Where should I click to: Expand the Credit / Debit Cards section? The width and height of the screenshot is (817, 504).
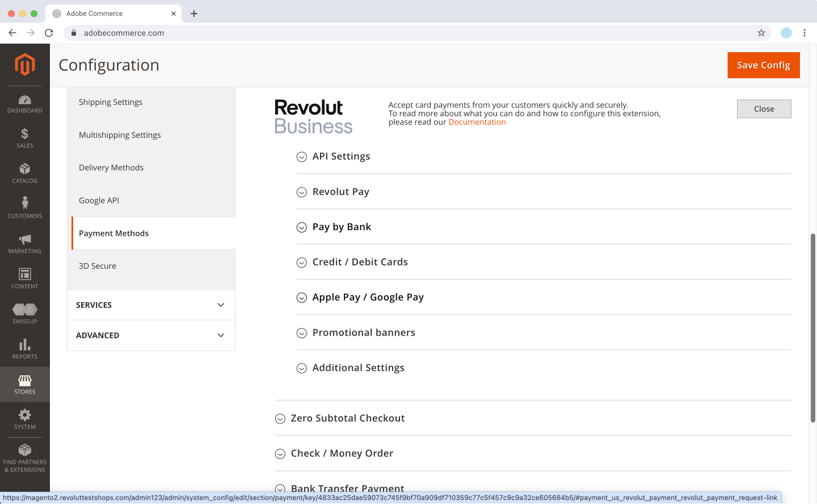click(x=360, y=262)
